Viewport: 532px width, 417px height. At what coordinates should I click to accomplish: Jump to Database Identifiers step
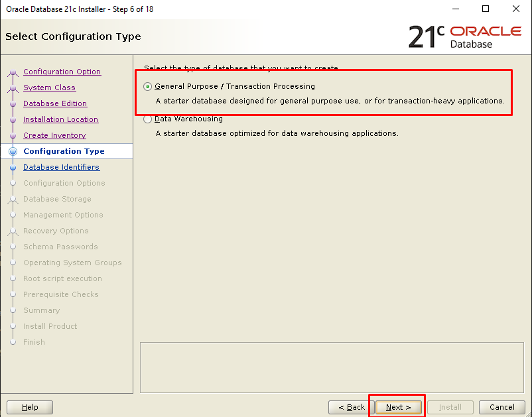point(62,167)
